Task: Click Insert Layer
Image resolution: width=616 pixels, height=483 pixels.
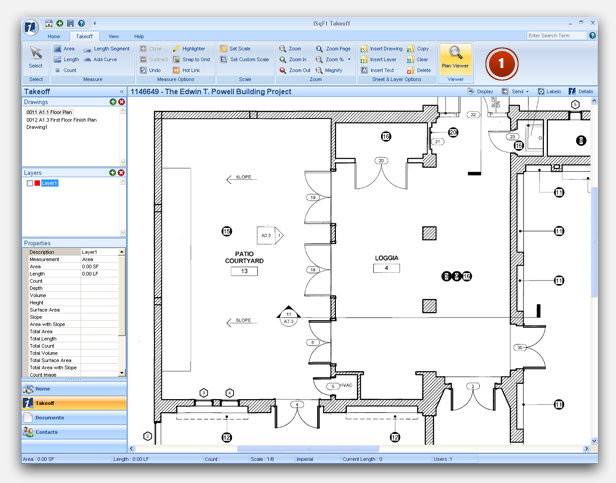Action: click(x=378, y=59)
